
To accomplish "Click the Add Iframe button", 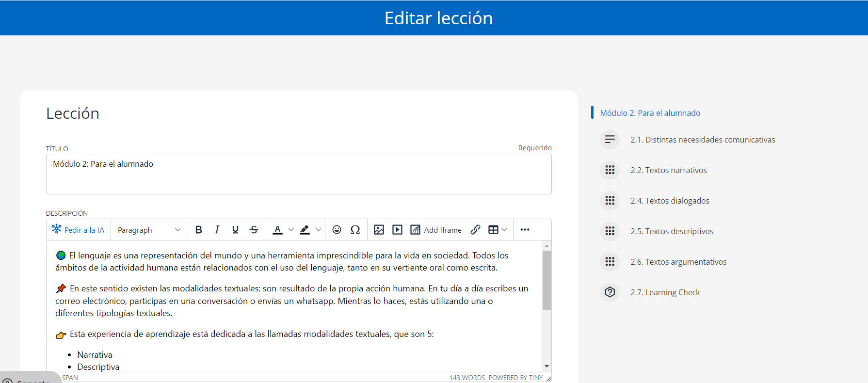I will click(x=436, y=230).
